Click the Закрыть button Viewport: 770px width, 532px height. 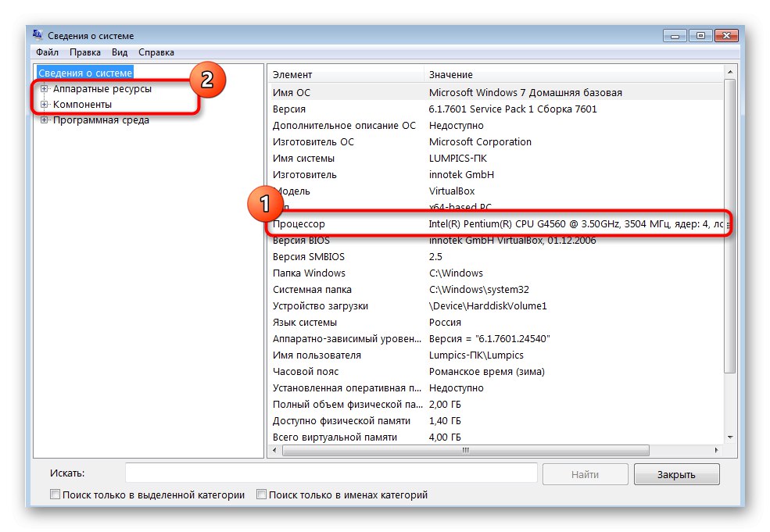[x=676, y=473]
